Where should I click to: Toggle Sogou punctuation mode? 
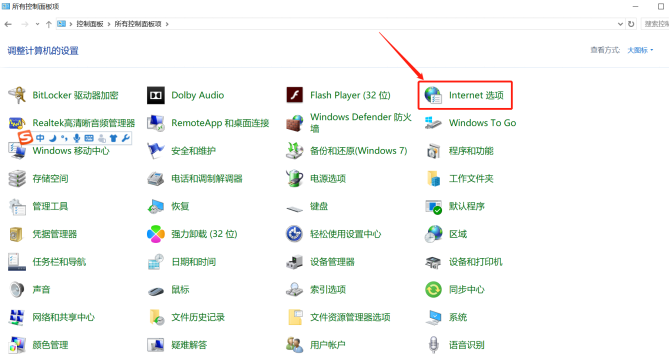(x=64, y=138)
